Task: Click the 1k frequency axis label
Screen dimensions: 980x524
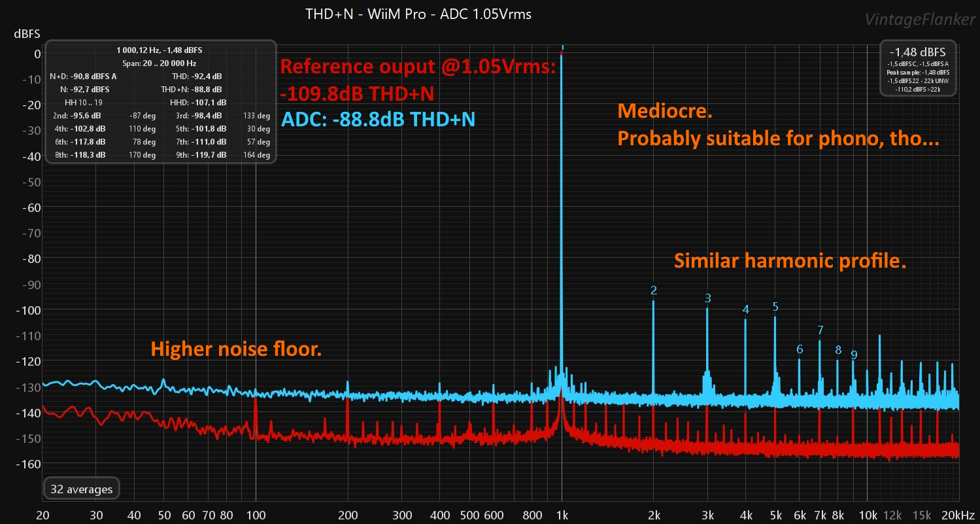Action: 562,514
